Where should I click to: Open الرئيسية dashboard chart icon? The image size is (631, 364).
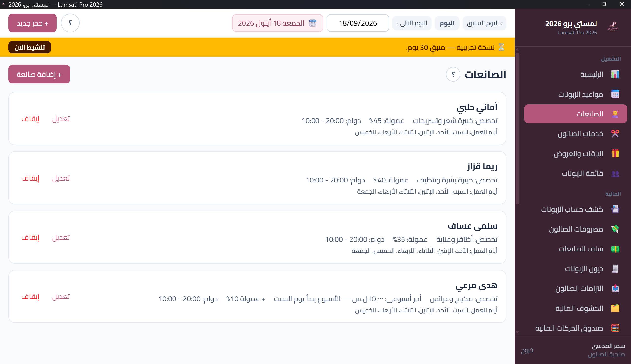pos(615,74)
